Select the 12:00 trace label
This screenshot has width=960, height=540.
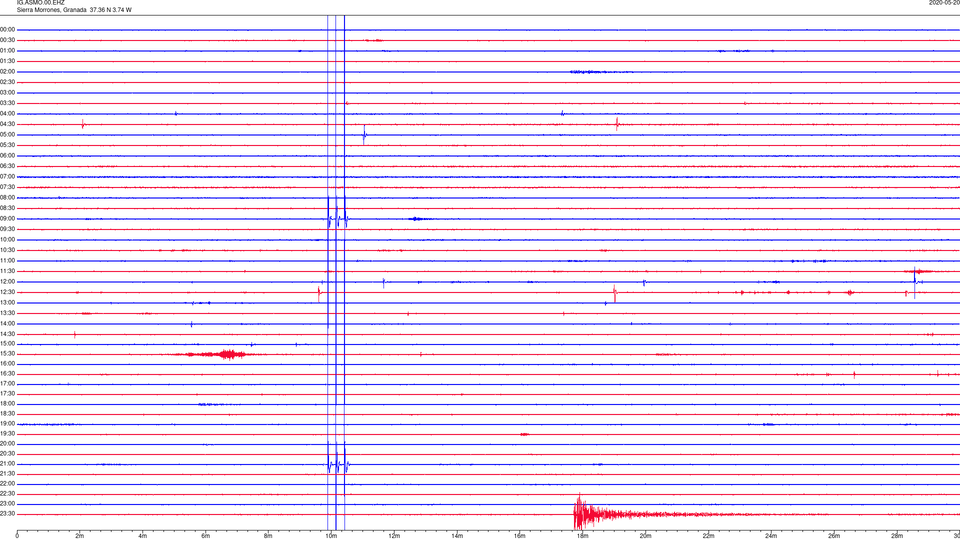pos(7,282)
